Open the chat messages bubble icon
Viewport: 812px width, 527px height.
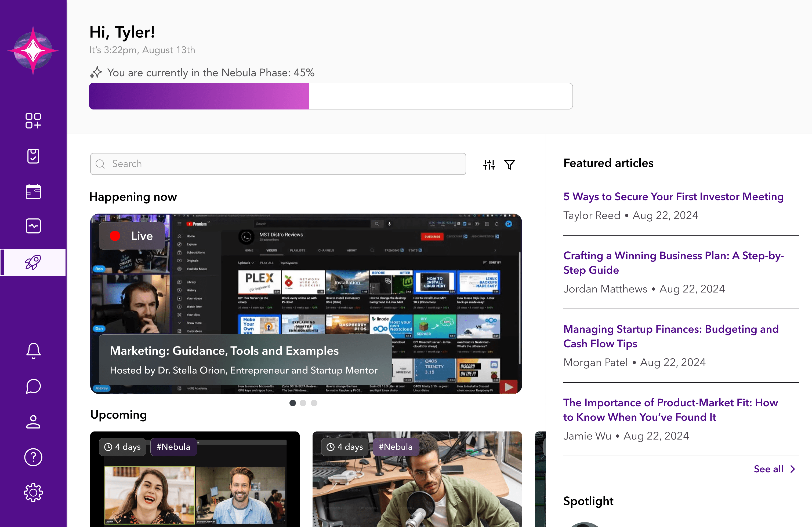[x=33, y=386]
